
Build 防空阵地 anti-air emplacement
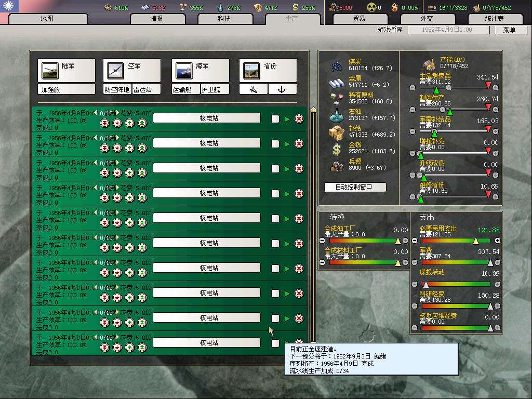tap(117, 89)
